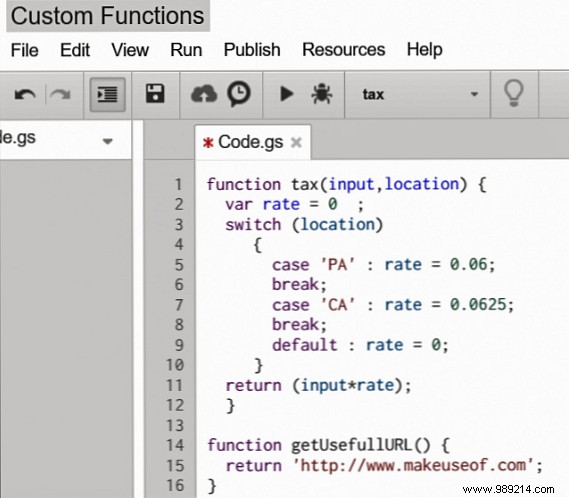The width and height of the screenshot is (569, 498).
Task: Start debugging with the bug icon
Action: (x=322, y=94)
